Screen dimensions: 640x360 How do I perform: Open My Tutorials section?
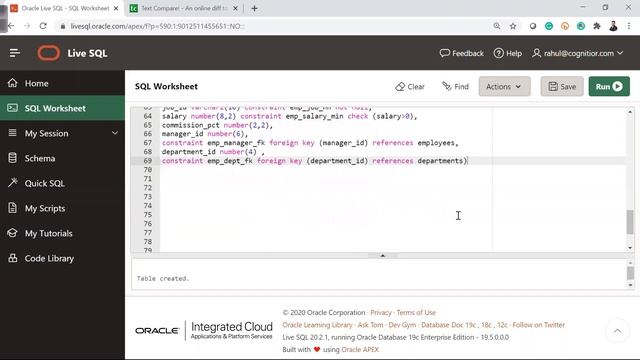(62, 233)
